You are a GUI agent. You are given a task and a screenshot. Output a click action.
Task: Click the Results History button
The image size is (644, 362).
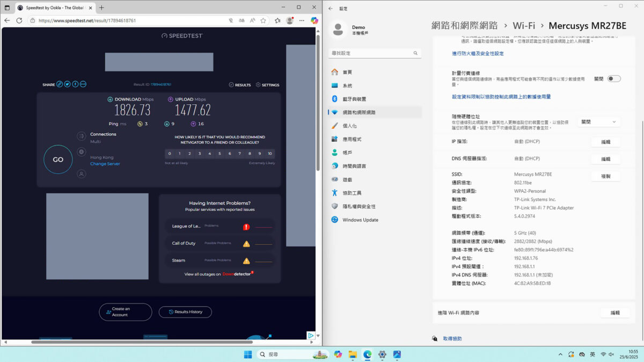pos(185,312)
